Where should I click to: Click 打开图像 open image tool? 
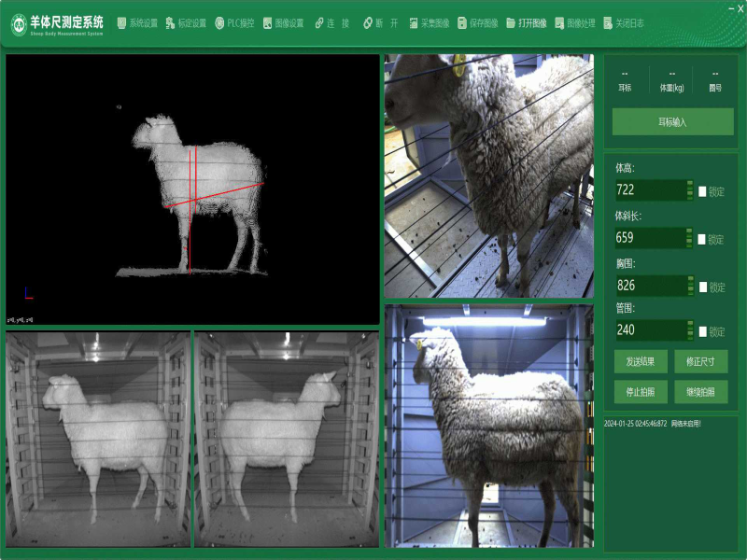point(527,22)
